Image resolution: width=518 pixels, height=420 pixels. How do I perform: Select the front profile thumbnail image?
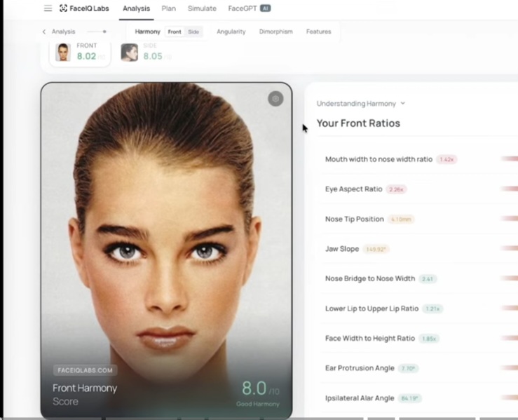(x=64, y=53)
